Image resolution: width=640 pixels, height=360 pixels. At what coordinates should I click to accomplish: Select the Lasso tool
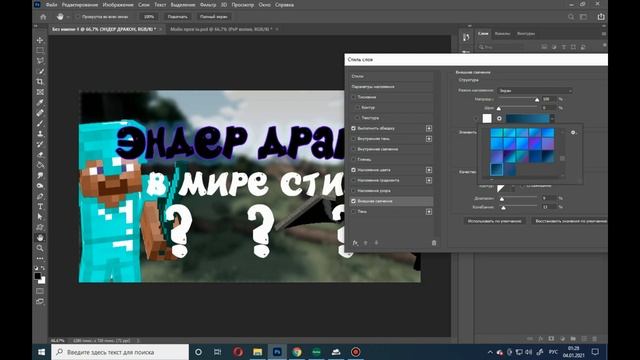point(40,60)
